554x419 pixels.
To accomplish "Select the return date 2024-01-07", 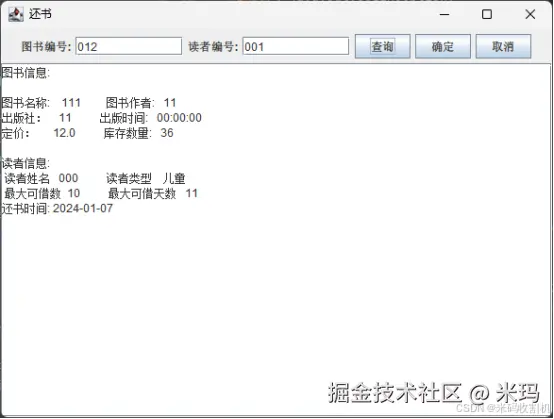I will tap(83, 208).
